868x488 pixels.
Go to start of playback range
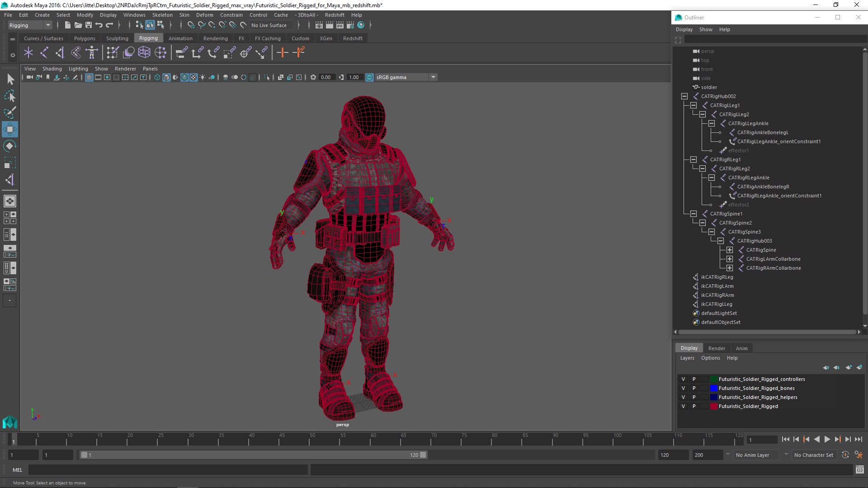click(785, 439)
